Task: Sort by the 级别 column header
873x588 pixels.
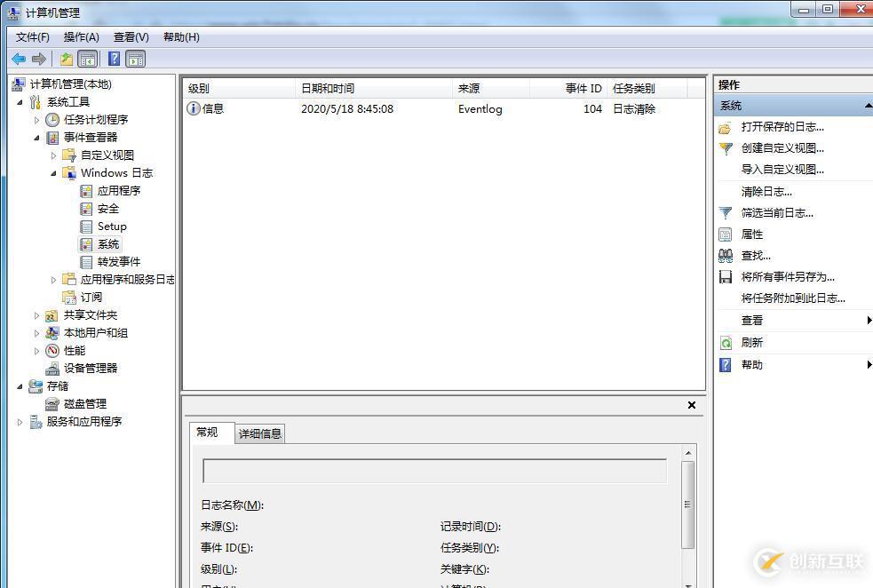Action: click(240, 88)
